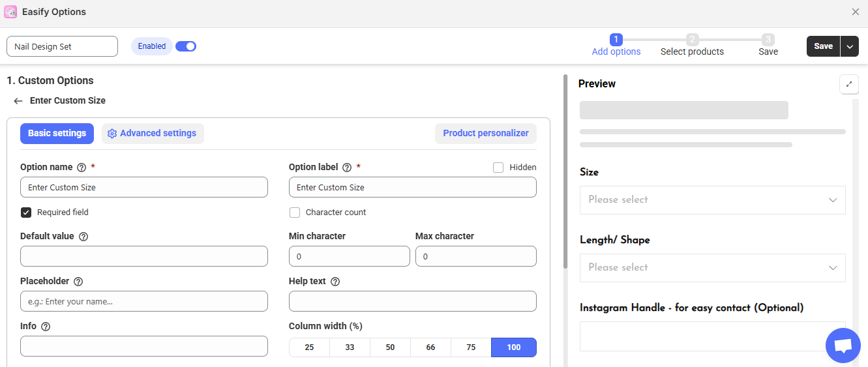Click the help icon next to Option label
868x367 pixels.
point(347,168)
